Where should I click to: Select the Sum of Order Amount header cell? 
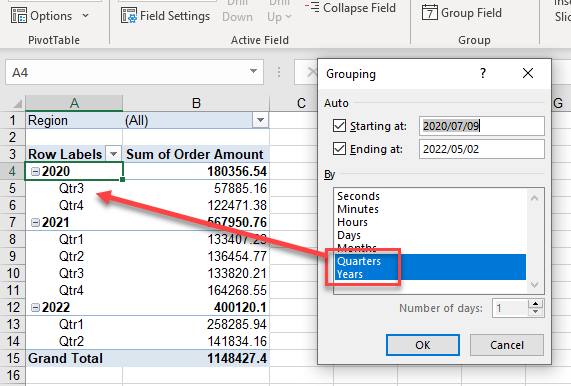coord(196,154)
